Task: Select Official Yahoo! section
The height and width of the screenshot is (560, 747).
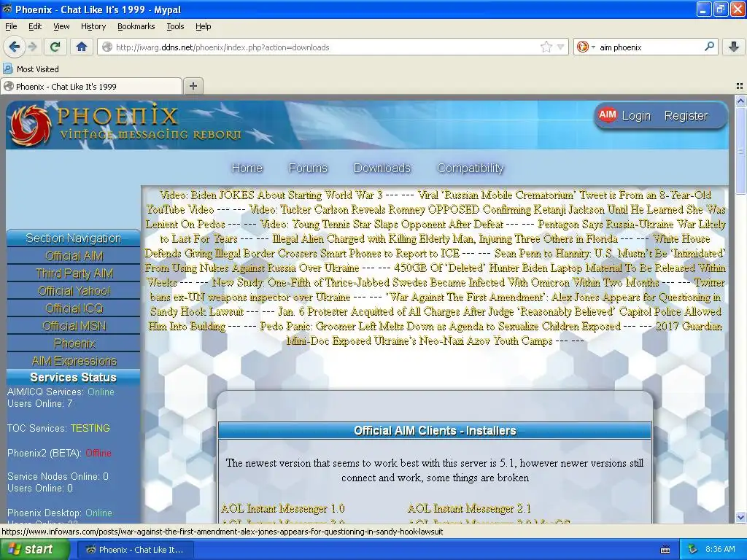Action: coord(74,291)
